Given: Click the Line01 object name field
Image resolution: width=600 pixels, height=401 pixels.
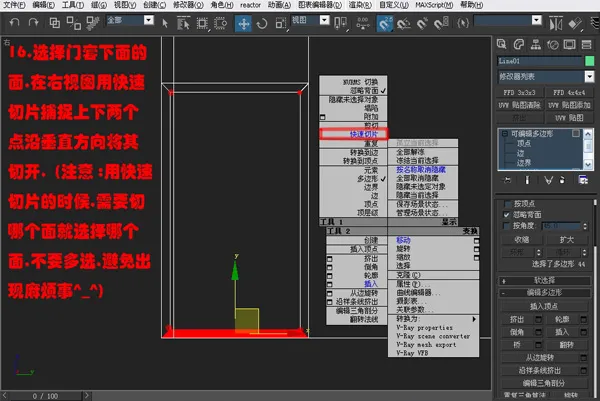Looking at the screenshot, I should 539,60.
